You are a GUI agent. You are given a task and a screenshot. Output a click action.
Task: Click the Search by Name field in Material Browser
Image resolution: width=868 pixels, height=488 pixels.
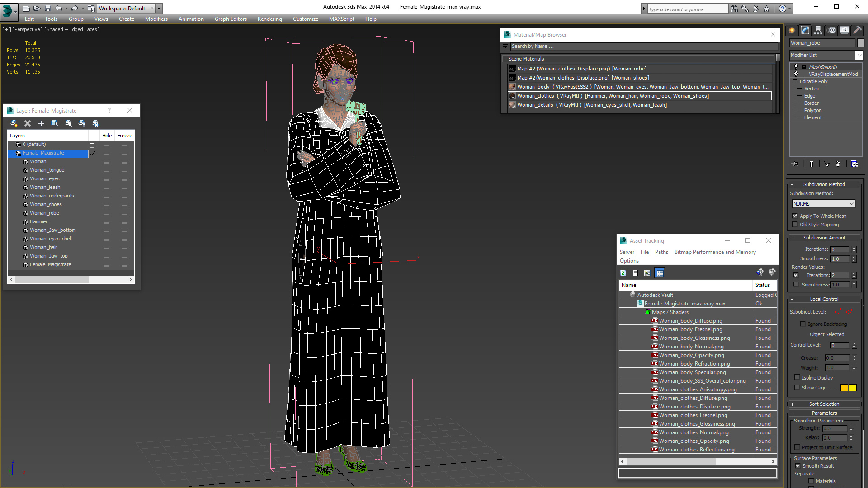tap(644, 46)
